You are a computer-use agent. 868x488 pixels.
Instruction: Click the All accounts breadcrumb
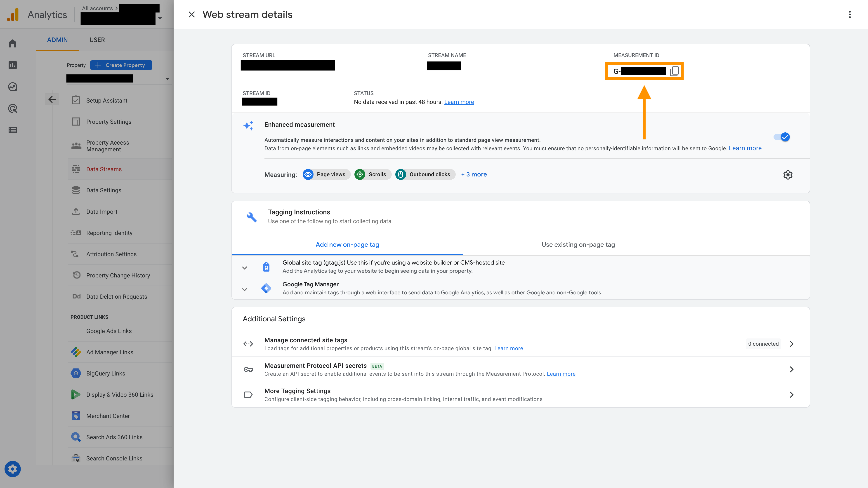click(x=97, y=8)
